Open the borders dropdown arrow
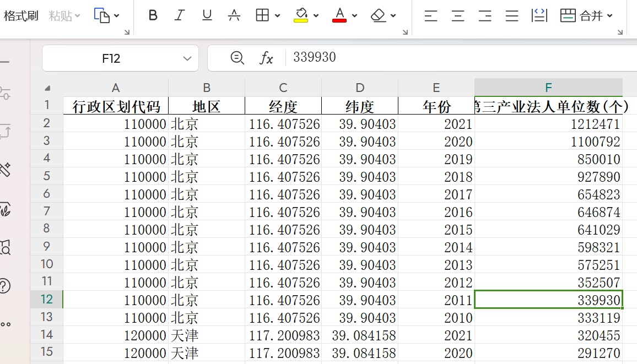 (277, 16)
